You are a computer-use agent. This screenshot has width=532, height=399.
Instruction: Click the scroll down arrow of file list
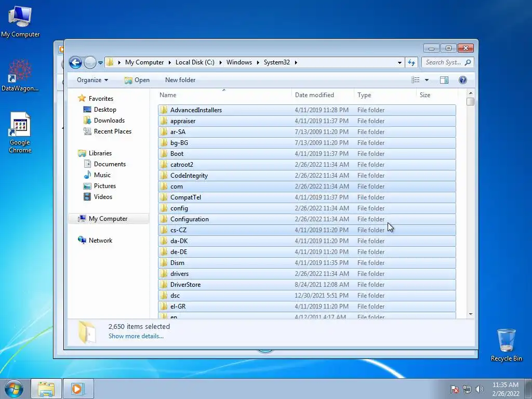pos(470,314)
